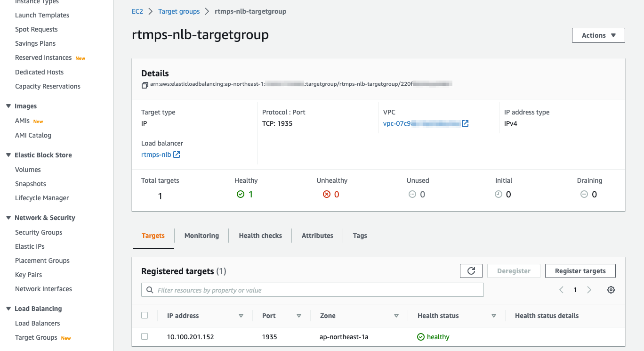Open rtmps-nlb external link icon
The width and height of the screenshot is (644, 351).
tap(177, 155)
